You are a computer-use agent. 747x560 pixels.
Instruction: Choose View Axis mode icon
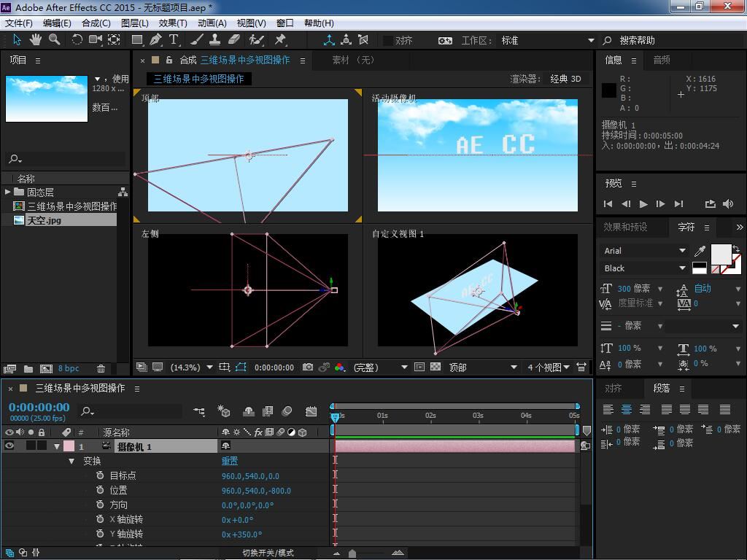coord(363,40)
